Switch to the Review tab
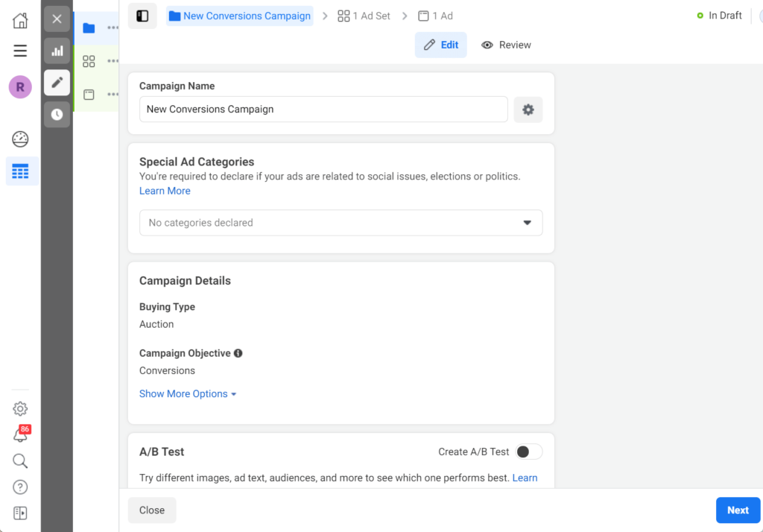Viewport: 763px width, 532px height. 506,45
